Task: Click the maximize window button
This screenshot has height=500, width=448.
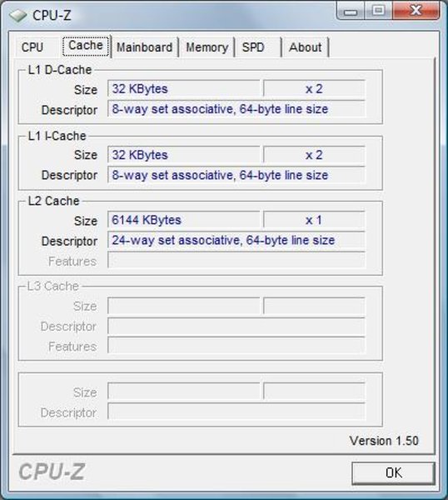Action: pos(378,11)
